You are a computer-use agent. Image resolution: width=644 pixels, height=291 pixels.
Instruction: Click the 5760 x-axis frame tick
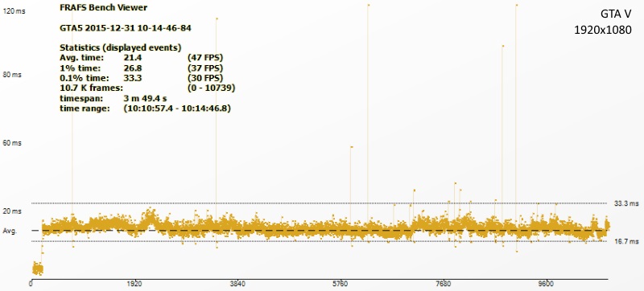[x=341, y=284]
